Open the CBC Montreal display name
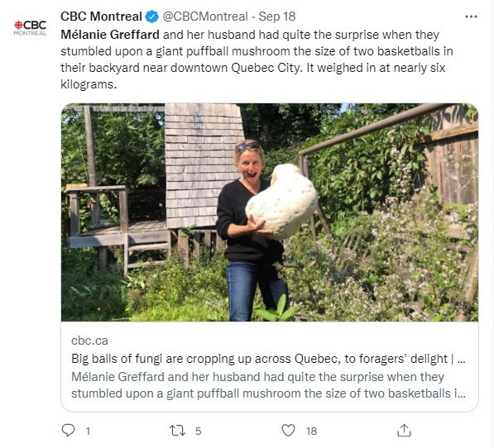Screen dimensions: 494x448 pyautogui.click(x=101, y=17)
